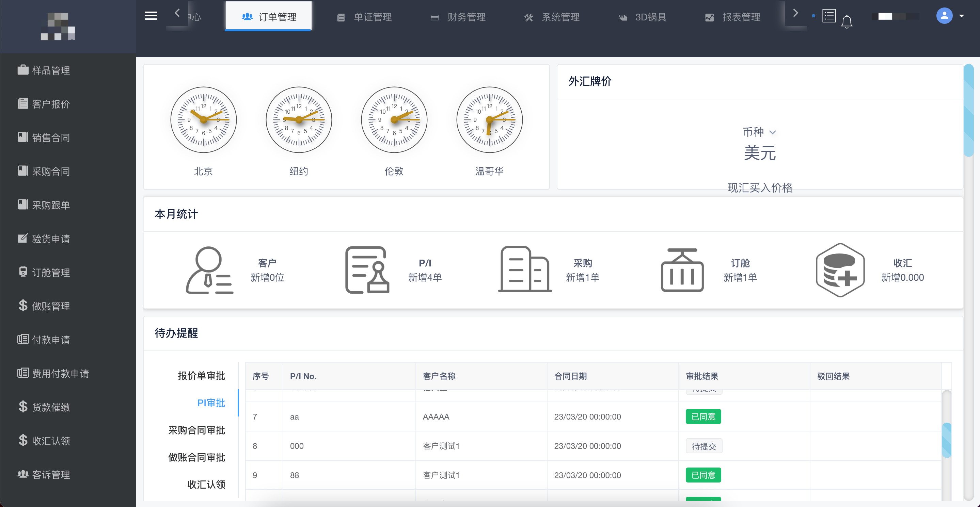
Task: Click the 美元 currency value
Action: (759, 153)
